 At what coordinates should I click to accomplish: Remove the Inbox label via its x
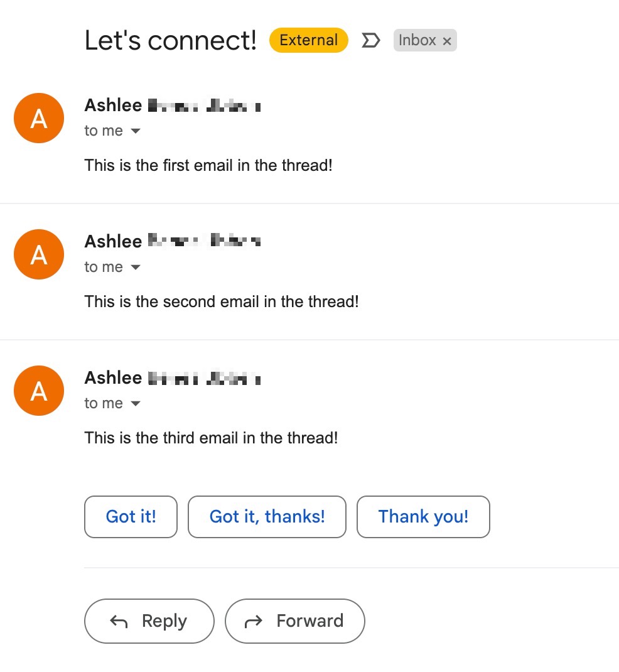(447, 41)
